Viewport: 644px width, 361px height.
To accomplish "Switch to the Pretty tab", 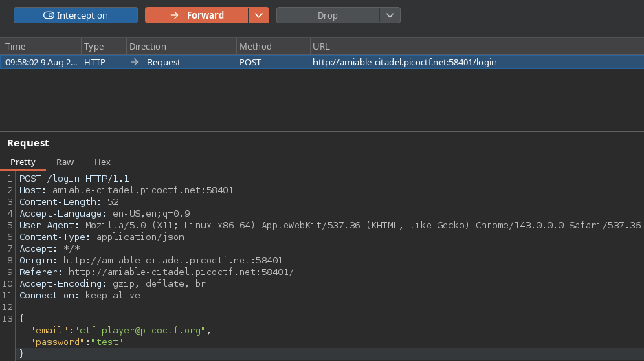I will (23, 162).
